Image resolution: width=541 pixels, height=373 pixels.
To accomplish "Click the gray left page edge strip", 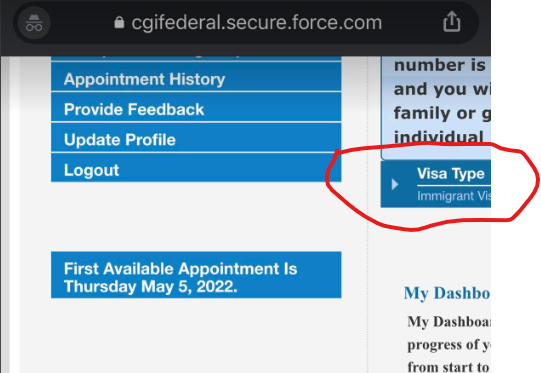I will [x=5, y=214].
